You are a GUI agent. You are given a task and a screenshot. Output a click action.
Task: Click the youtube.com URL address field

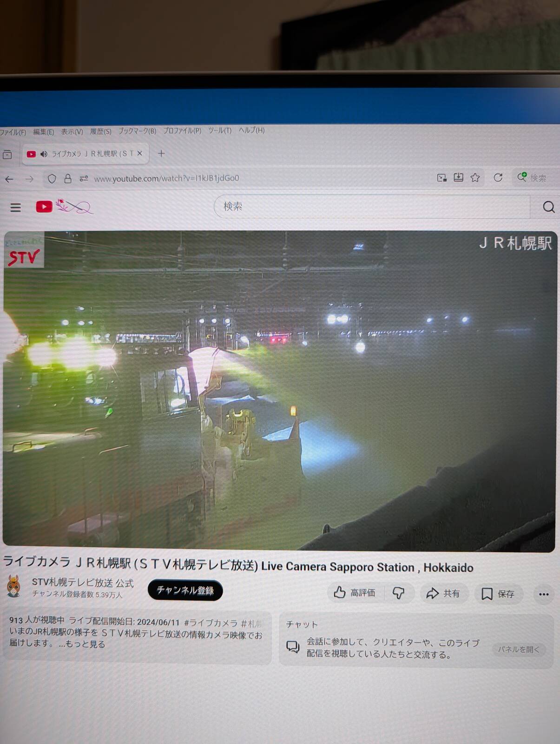(166, 178)
